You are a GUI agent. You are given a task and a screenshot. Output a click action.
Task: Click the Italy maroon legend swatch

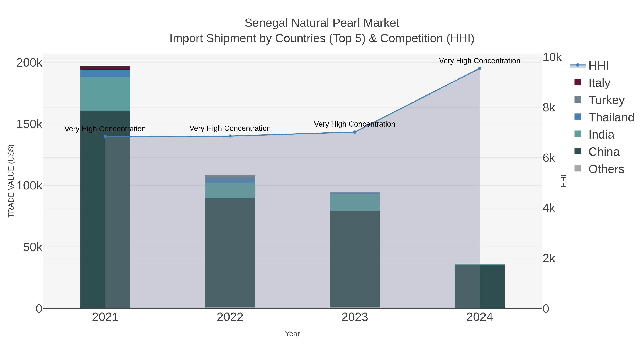point(578,82)
